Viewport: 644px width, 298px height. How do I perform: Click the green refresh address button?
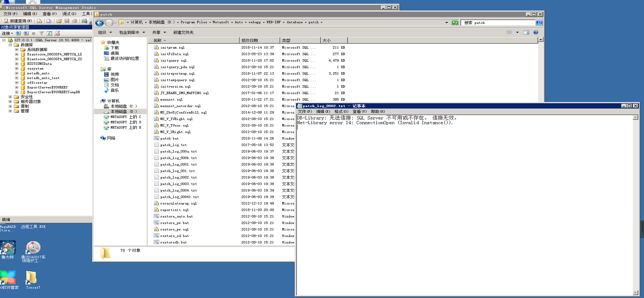pos(455,23)
